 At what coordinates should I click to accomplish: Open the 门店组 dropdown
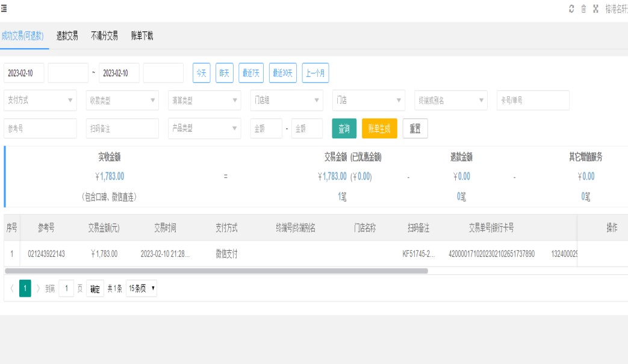pos(287,100)
